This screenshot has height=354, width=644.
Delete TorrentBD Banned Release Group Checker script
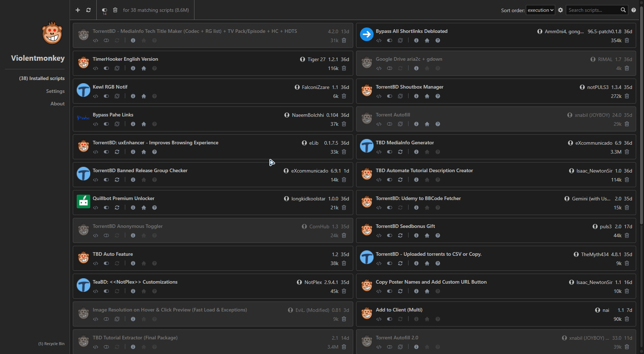[x=344, y=180]
